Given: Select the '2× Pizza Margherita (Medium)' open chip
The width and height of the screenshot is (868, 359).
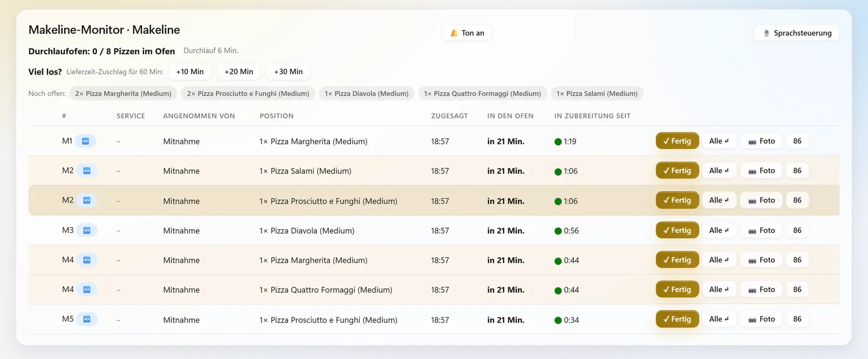Looking at the screenshot, I should point(123,93).
